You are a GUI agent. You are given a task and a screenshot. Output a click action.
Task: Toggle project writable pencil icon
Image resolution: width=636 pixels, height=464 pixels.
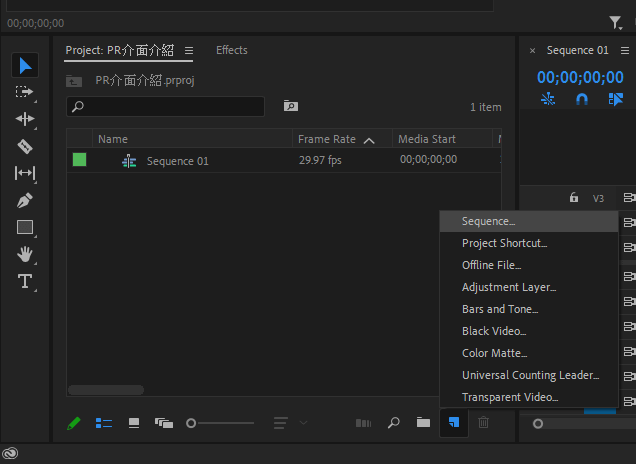(74, 423)
